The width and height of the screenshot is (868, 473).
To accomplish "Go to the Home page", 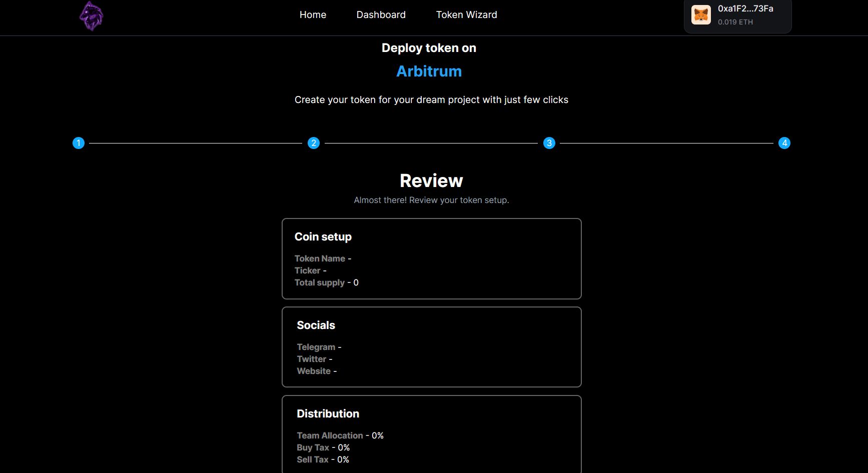I will 313,15.
